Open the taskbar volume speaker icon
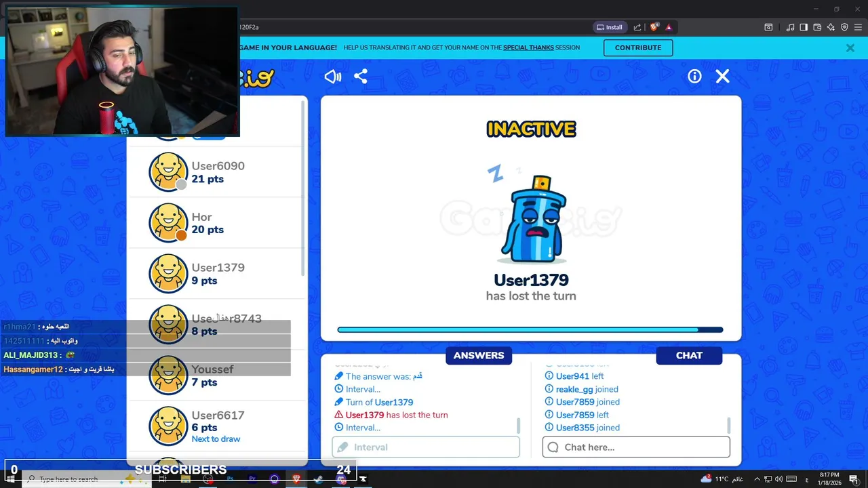Viewport: 868px width, 488px height. click(779, 479)
